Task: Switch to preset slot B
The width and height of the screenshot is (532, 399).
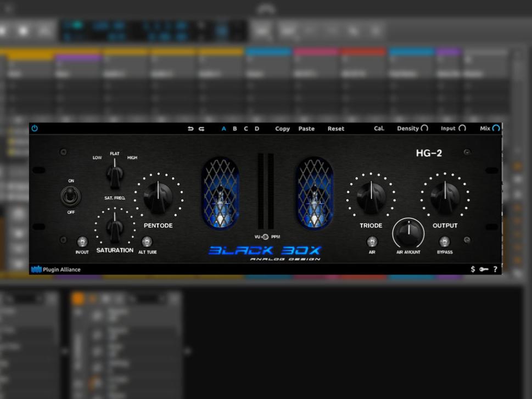Action: tap(234, 128)
